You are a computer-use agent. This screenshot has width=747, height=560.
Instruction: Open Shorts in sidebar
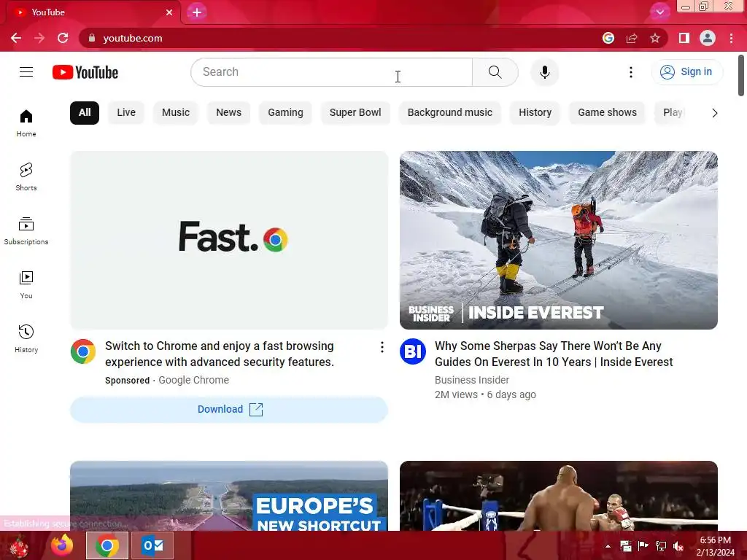[26, 176]
